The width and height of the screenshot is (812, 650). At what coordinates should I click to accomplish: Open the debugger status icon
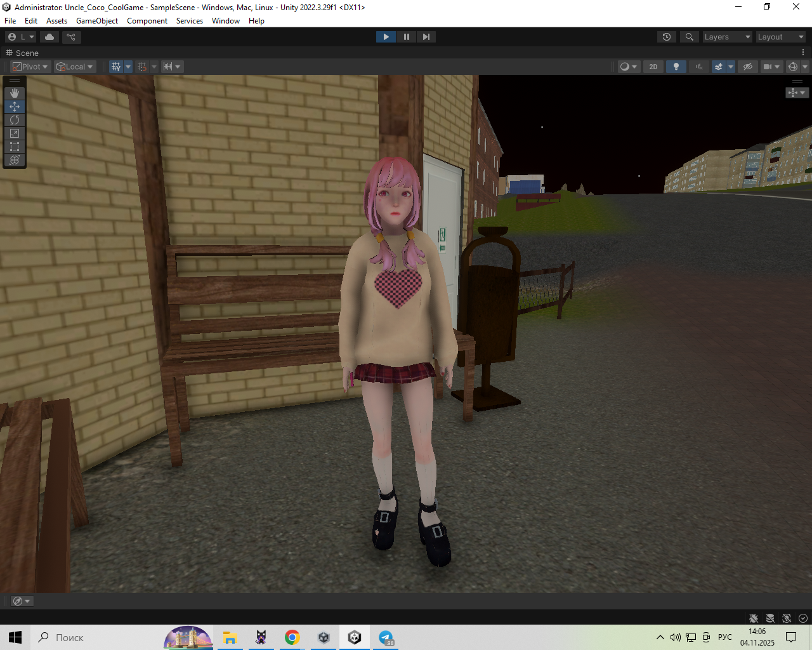(x=754, y=618)
